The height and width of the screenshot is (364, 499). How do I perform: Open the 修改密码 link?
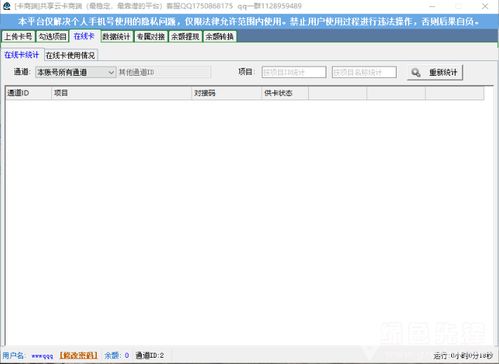(78, 355)
